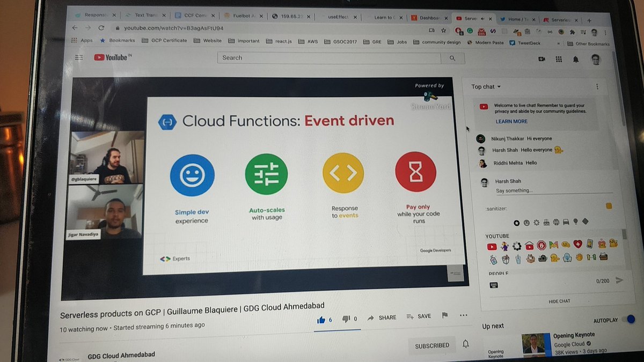Open the GSOC2017 bookmark folder
The width and height of the screenshot is (644, 362).
(341, 41)
